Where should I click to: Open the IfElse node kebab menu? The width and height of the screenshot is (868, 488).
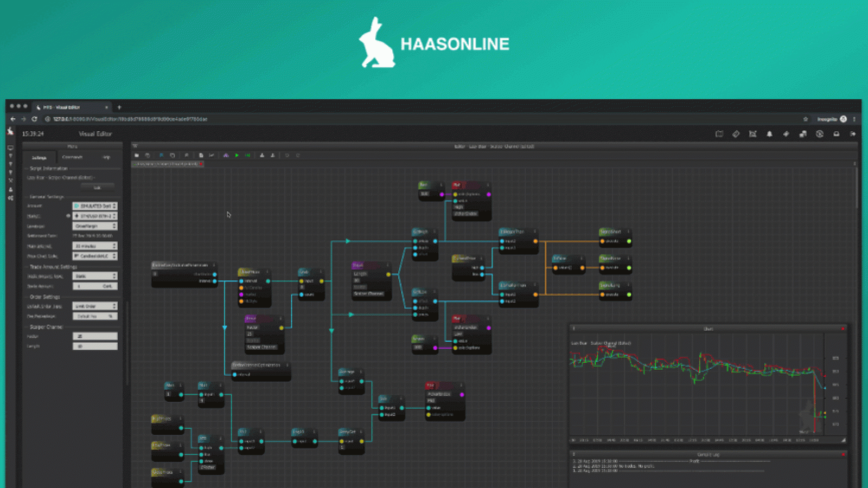point(582,259)
